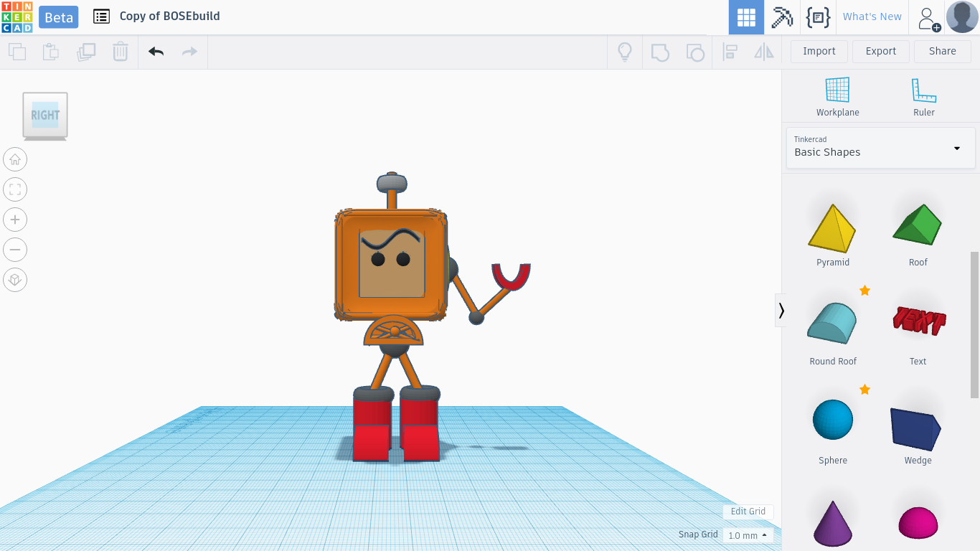The height and width of the screenshot is (551, 980).
Task: Select the robot's left red boot
Action: (x=372, y=429)
